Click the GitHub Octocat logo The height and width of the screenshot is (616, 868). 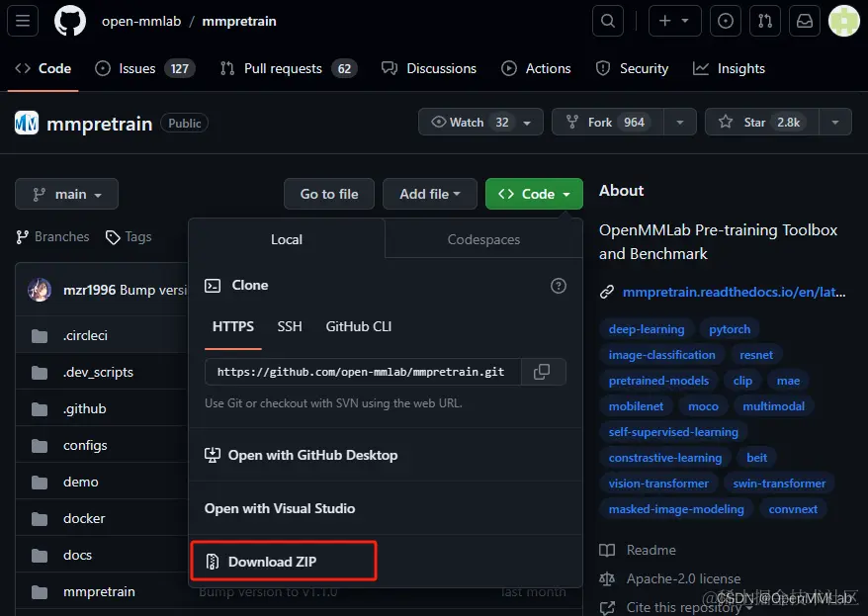(70, 21)
